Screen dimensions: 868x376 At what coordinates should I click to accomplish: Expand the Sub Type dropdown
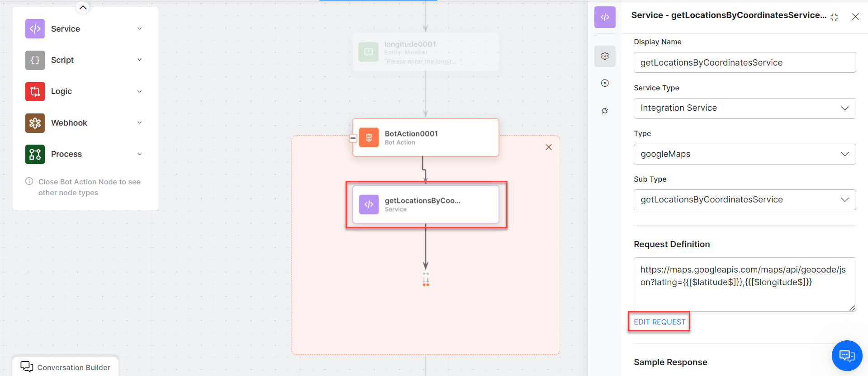click(x=745, y=200)
